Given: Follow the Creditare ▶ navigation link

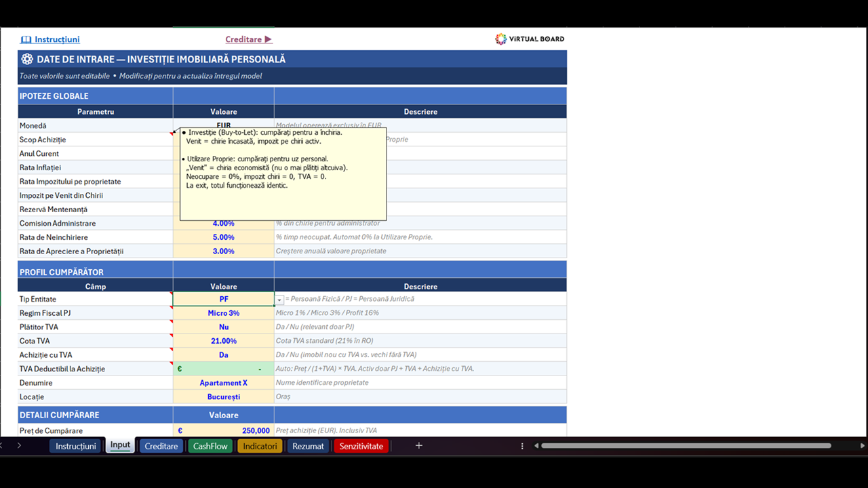Looking at the screenshot, I should pos(249,39).
